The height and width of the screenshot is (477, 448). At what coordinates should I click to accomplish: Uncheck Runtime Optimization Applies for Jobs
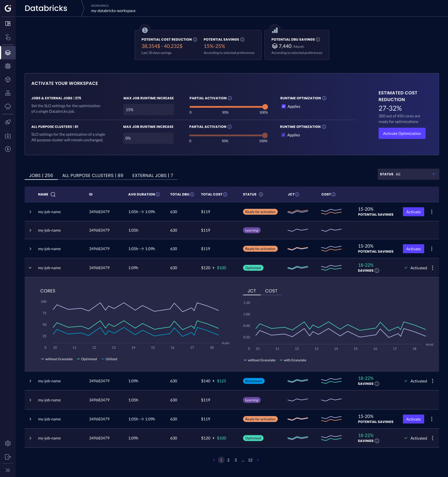click(x=284, y=106)
